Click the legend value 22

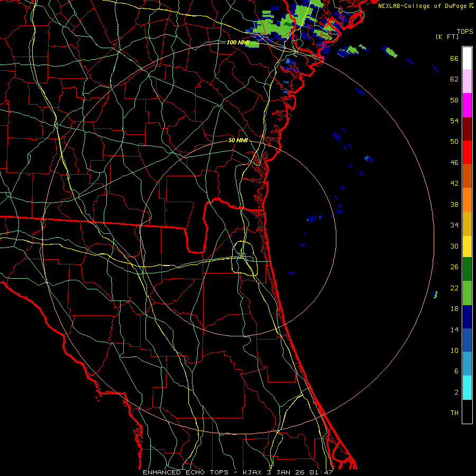pyautogui.click(x=454, y=288)
